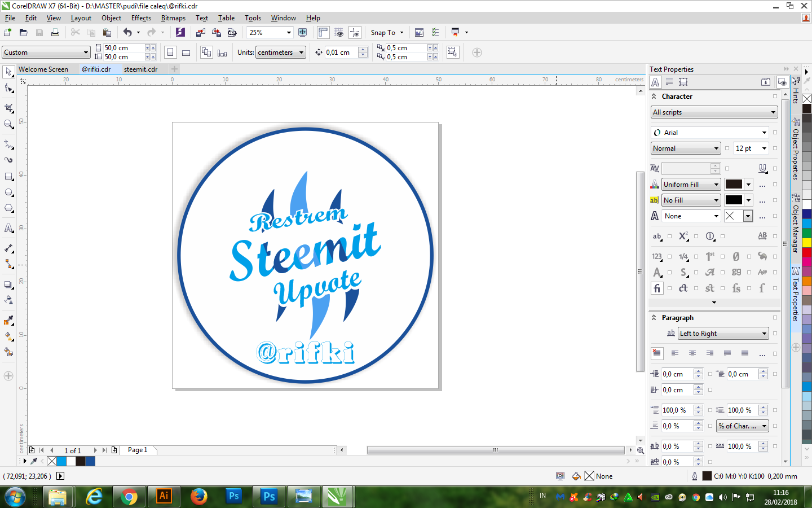Viewport: 812px width, 508px height.
Task: Open the Effects menu
Action: (141, 18)
